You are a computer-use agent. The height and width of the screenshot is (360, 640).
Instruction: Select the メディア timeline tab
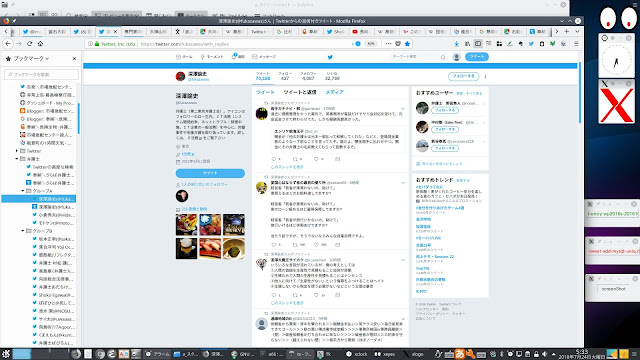pyautogui.click(x=334, y=92)
